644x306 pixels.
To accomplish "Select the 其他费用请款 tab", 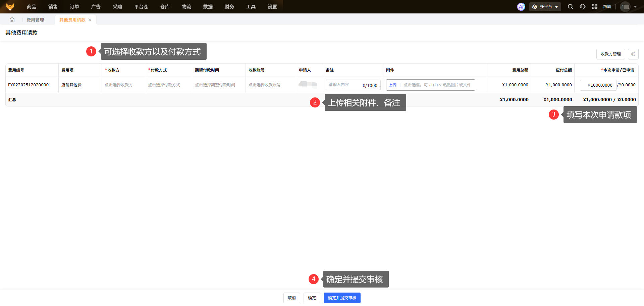I will point(72,20).
